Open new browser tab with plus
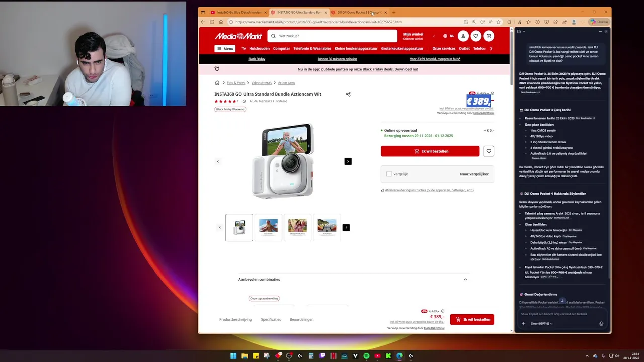Screen dimensions: 644x362 click(394, 12)
